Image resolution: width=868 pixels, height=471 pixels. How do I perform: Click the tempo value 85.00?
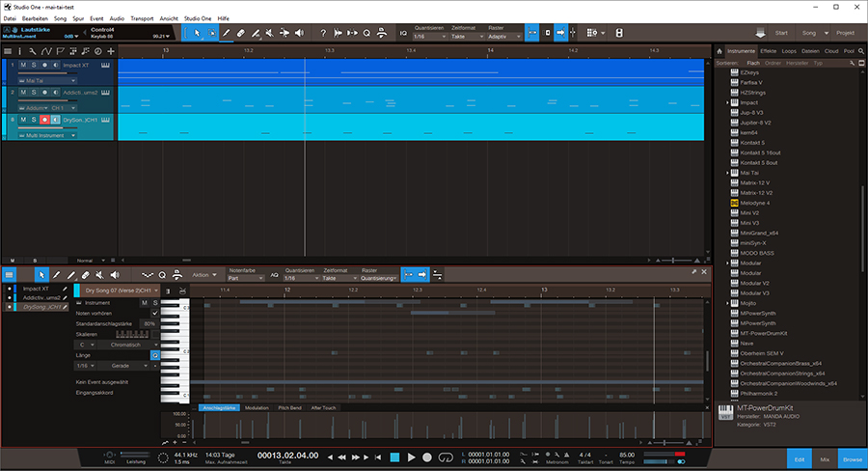click(627, 455)
